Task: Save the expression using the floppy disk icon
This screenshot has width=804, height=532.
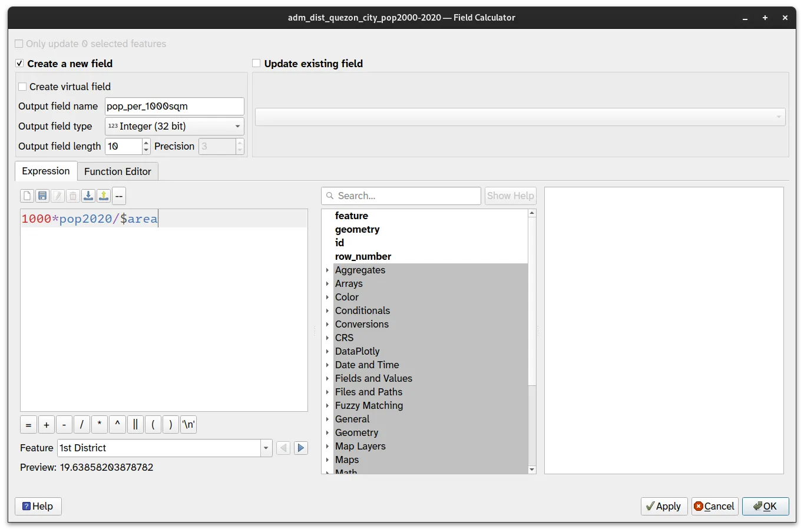Action: (42, 196)
